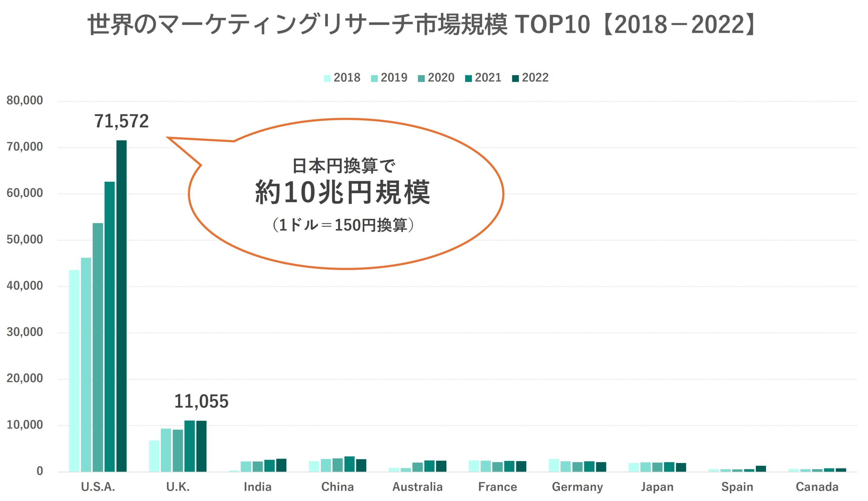Click the 2019 legend year label
Image resolution: width=868 pixels, height=501 pixels.
point(394,78)
